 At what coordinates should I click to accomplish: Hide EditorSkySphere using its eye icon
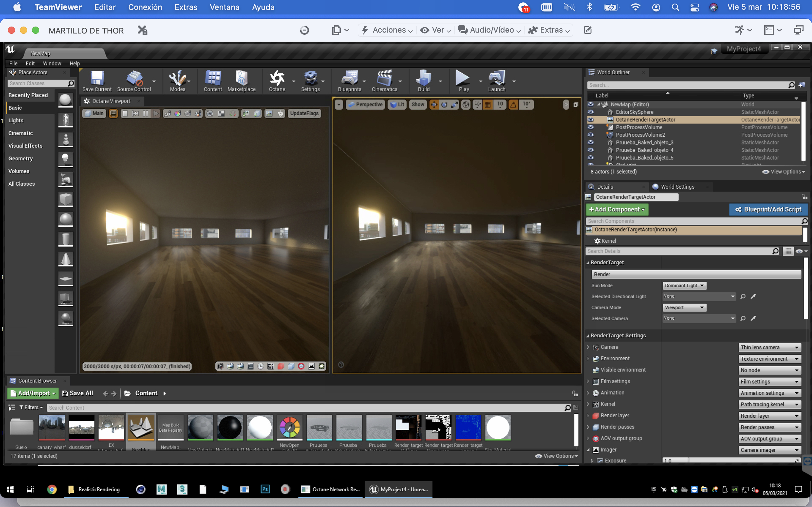coord(591,112)
